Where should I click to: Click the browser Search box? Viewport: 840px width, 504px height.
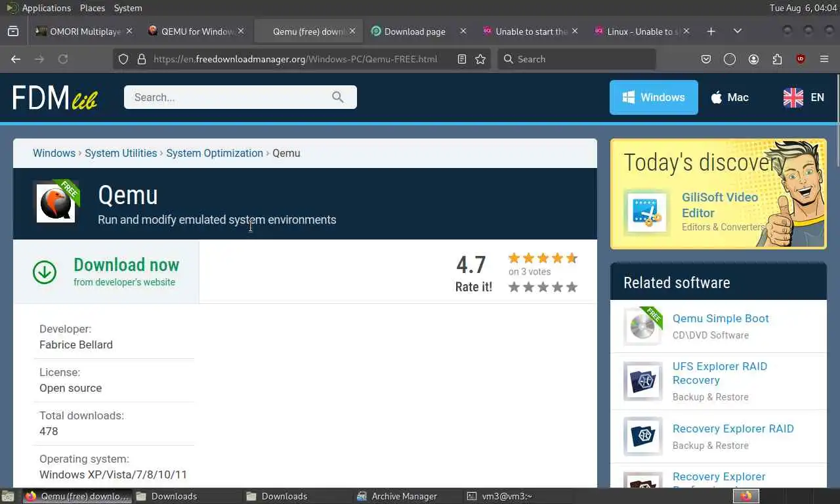[577, 59]
